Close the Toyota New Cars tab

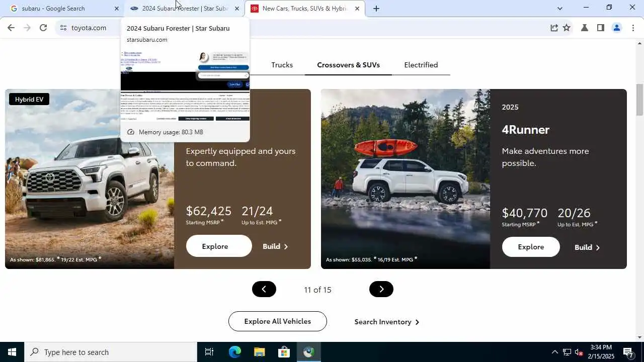click(x=357, y=9)
